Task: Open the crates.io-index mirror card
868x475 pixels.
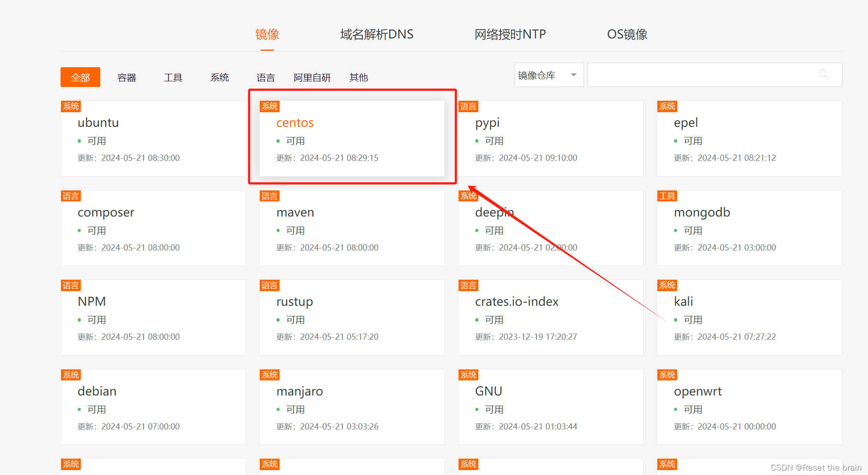Action: point(551,318)
